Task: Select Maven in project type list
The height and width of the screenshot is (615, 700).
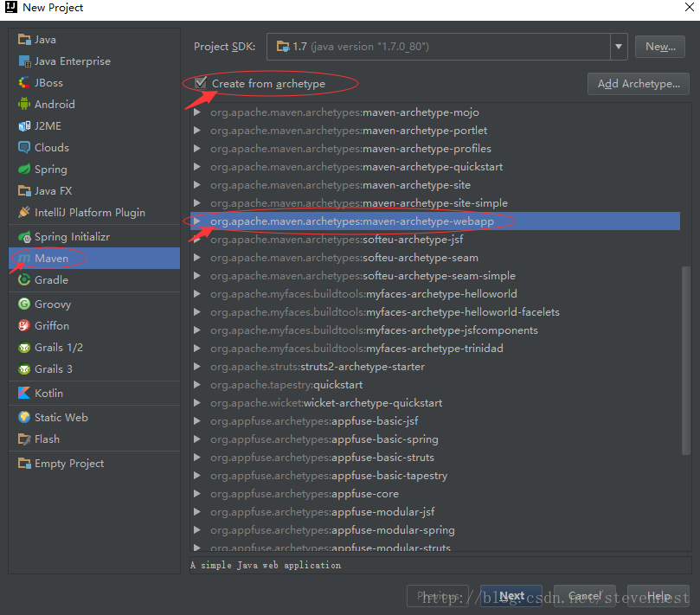Action: pos(94,258)
